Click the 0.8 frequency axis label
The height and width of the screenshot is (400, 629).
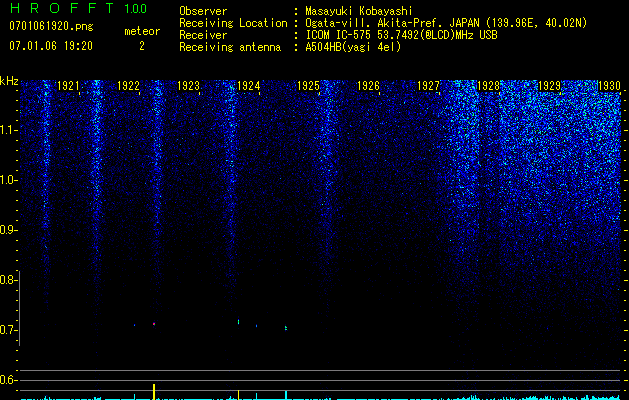[8, 280]
